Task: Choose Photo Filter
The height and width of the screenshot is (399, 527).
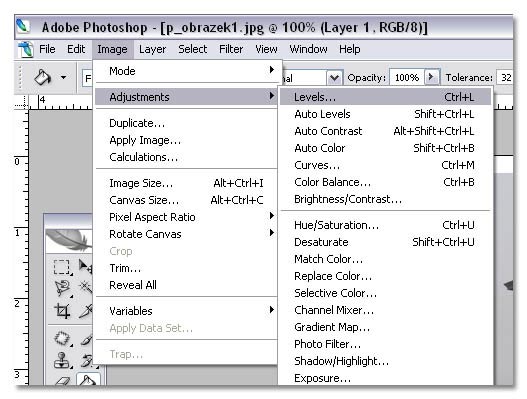Action: tap(385, 344)
